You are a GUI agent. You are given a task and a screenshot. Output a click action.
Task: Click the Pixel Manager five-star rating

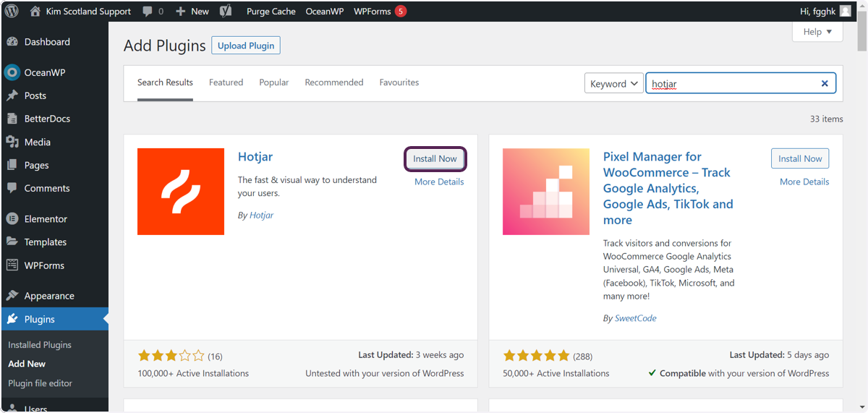coord(536,356)
